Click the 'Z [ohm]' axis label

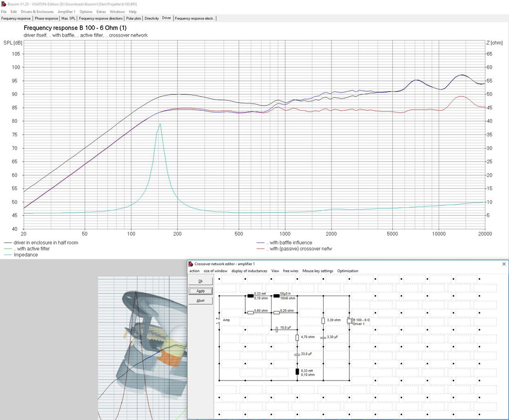click(x=494, y=43)
